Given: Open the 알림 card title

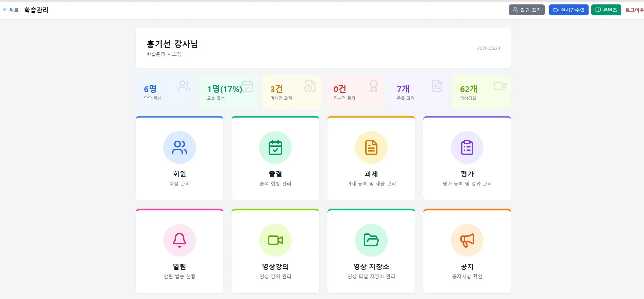Looking at the screenshot, I should 180,267.
